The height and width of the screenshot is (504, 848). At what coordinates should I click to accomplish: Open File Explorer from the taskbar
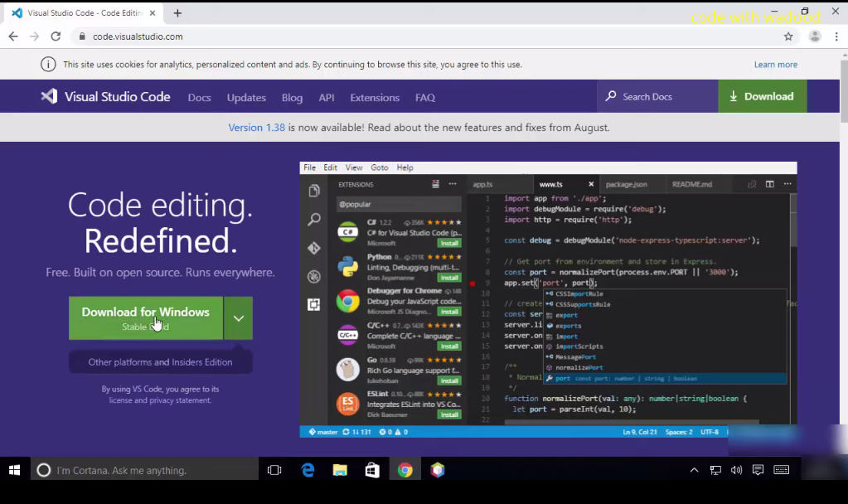tap(340, 471)
